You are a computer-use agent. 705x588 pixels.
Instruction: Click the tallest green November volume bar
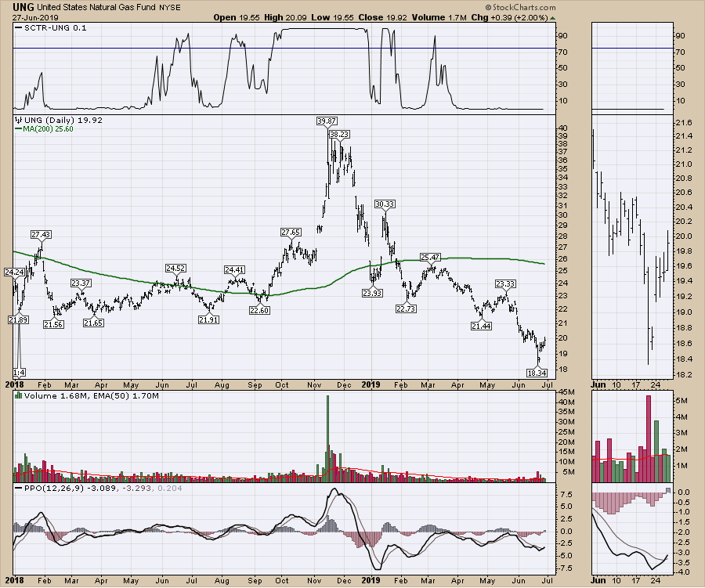click(327, 438)
